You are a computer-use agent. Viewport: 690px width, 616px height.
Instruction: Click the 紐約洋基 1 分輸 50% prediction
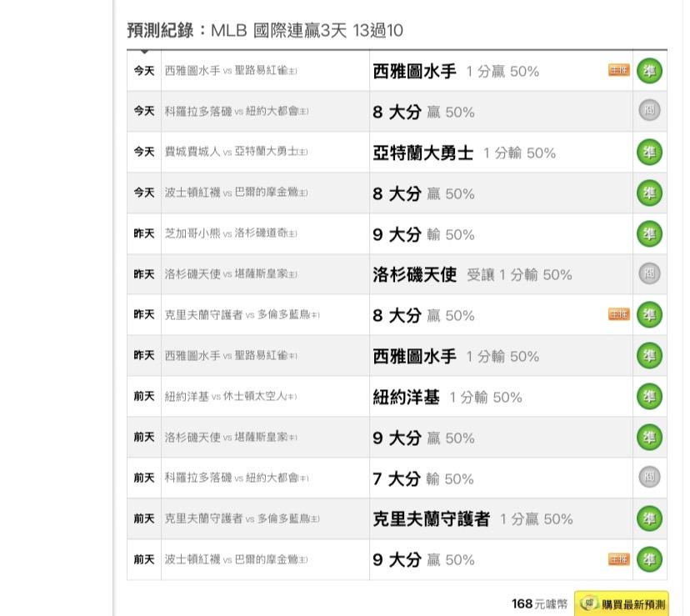coord(447,397)
